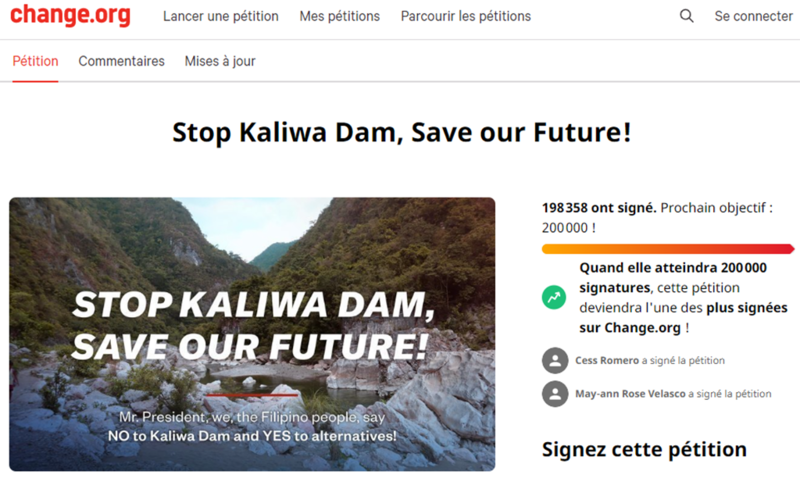Click Cess Romero's avatar icon

(554, 361)
